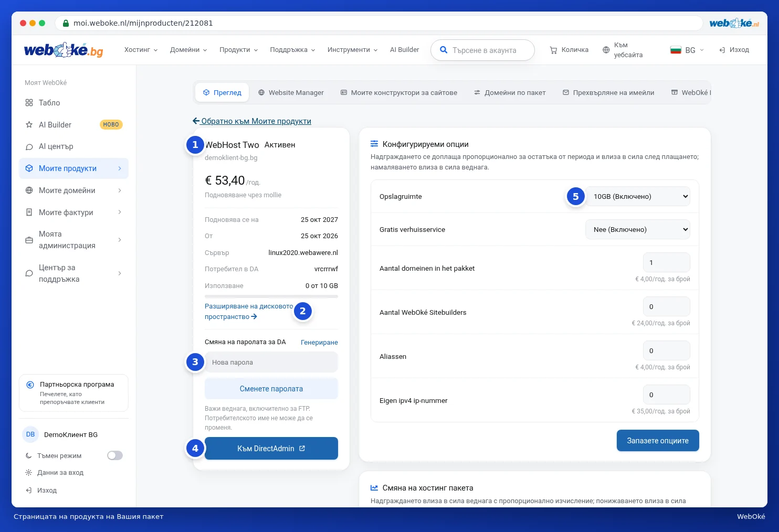Open the Инструменти top menu

(352, 50)
